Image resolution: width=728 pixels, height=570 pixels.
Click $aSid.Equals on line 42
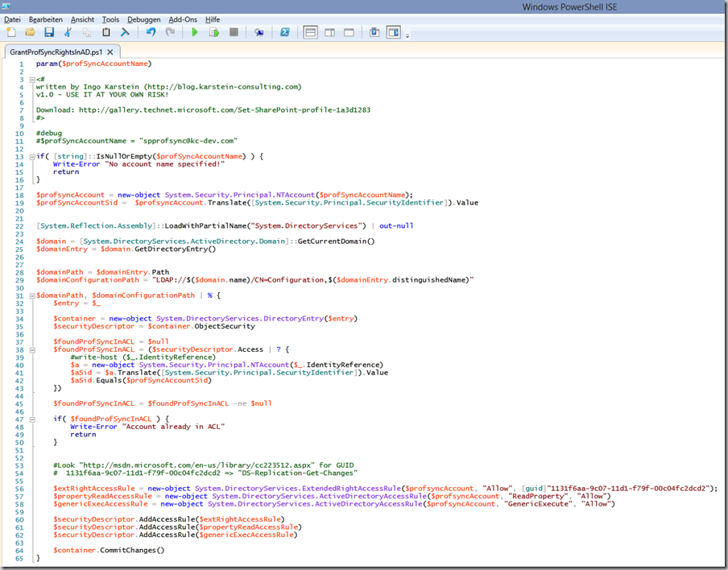tap(96, 380)
